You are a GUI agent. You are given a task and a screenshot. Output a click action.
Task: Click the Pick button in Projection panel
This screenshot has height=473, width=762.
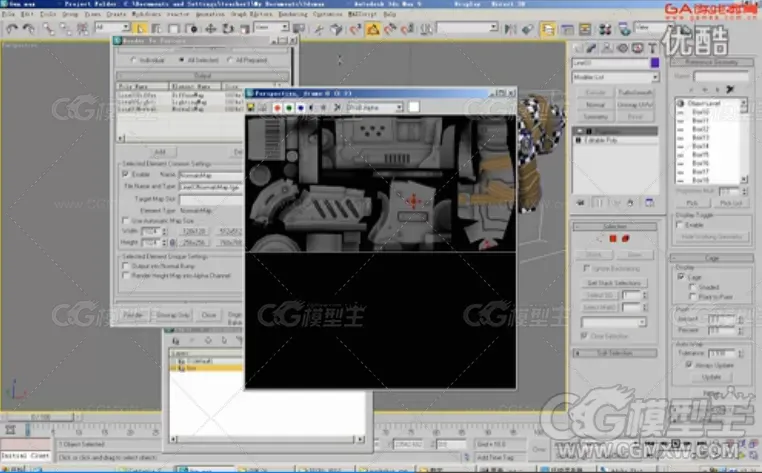pyautogui.click(x=692, y=203)
